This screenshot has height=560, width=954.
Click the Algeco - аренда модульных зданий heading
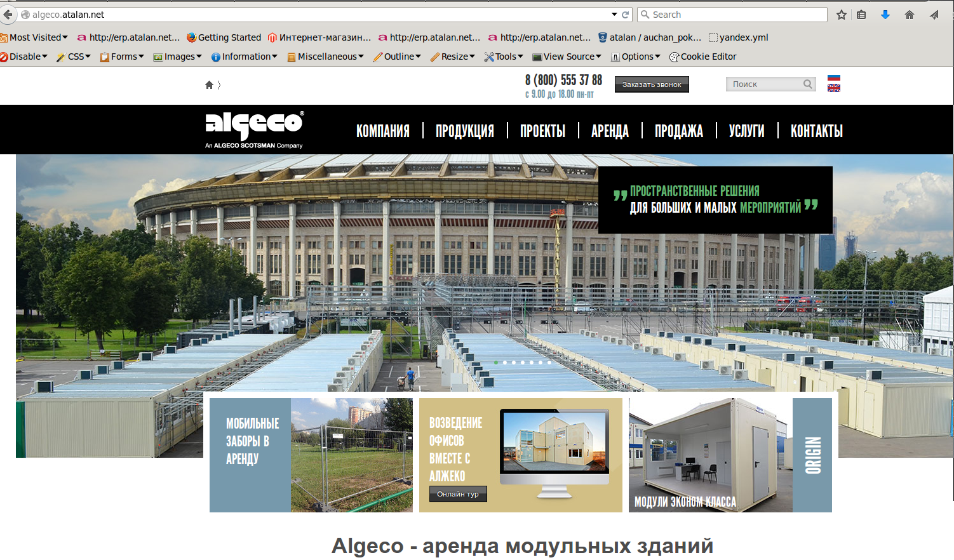pyautogui.click(x=523, y=546)
